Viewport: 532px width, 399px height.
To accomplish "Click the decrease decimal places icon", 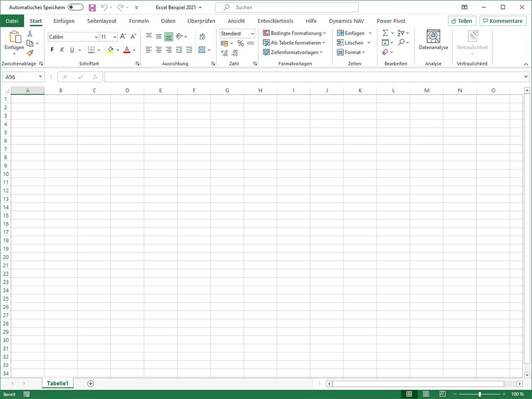I will (235, 53).
